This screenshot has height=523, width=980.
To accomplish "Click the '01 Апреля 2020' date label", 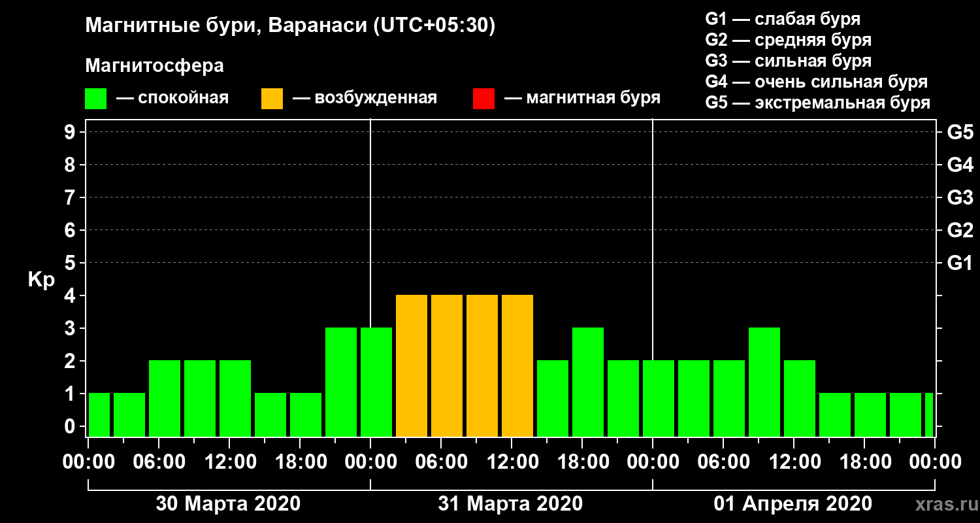I will 792,504.
